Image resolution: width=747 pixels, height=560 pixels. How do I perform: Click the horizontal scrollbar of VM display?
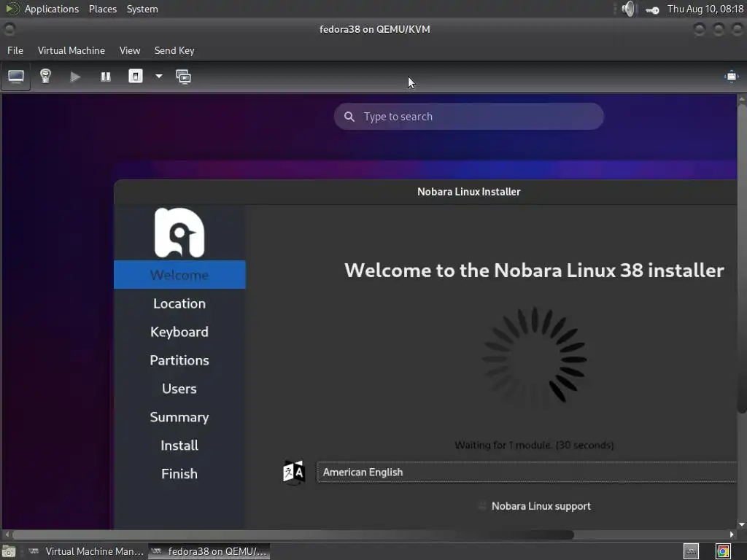(x=293, y=534)
